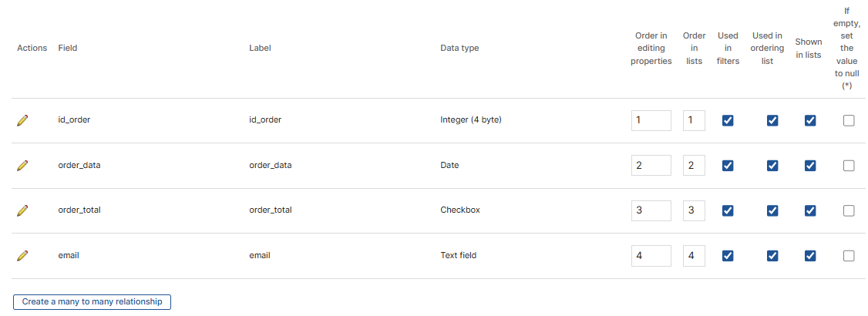Uncheck 'Used in filters' for email
This screenshot has width=868, height=316.
click(728, 256)
